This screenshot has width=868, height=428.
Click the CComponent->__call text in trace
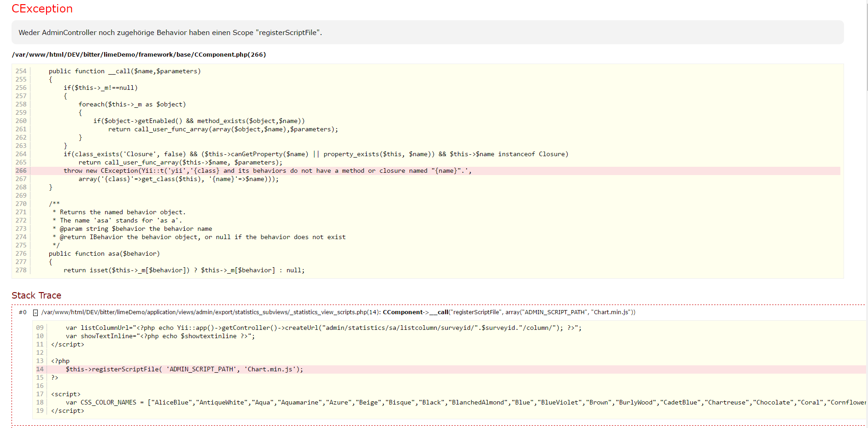(415, 312)
